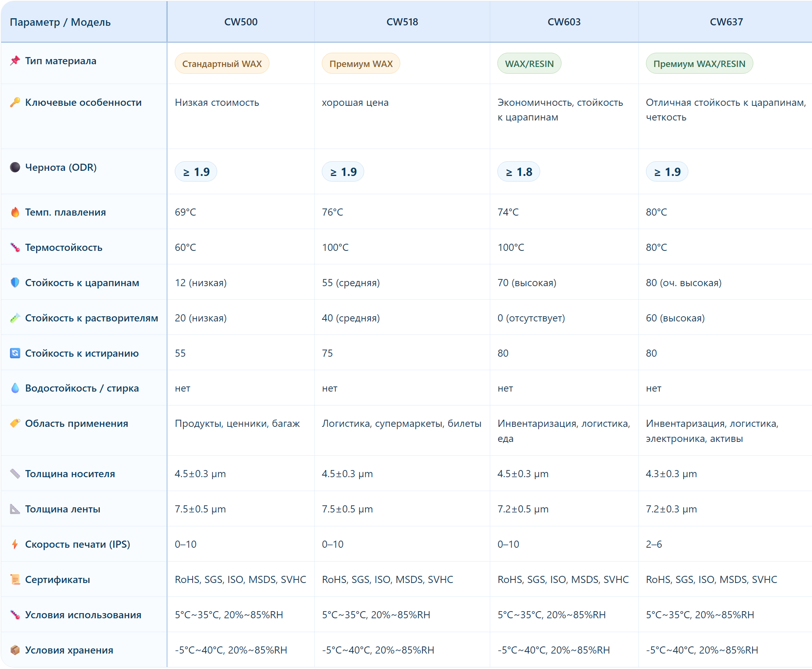Viewport: 812px width, 669px height.
Task: Click the package icon beside Условия хранения
Action: [15, 650]
